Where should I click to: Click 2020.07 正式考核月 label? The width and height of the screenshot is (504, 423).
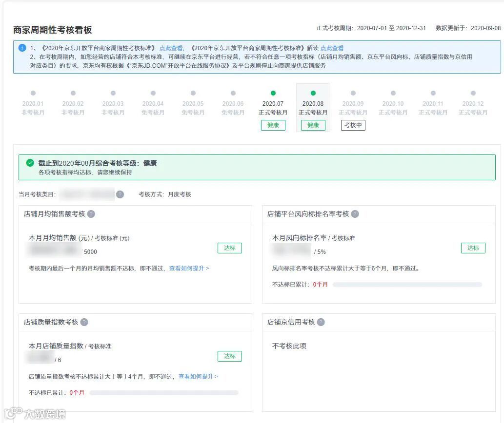coord(273,113)
